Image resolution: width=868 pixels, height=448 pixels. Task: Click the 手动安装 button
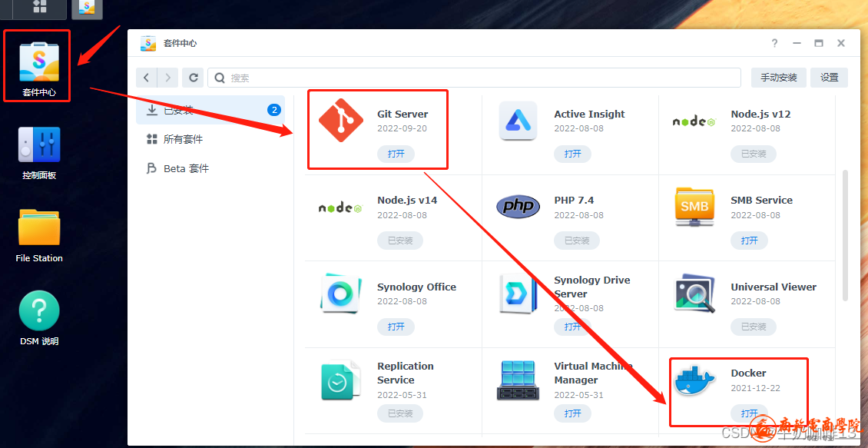778,78
